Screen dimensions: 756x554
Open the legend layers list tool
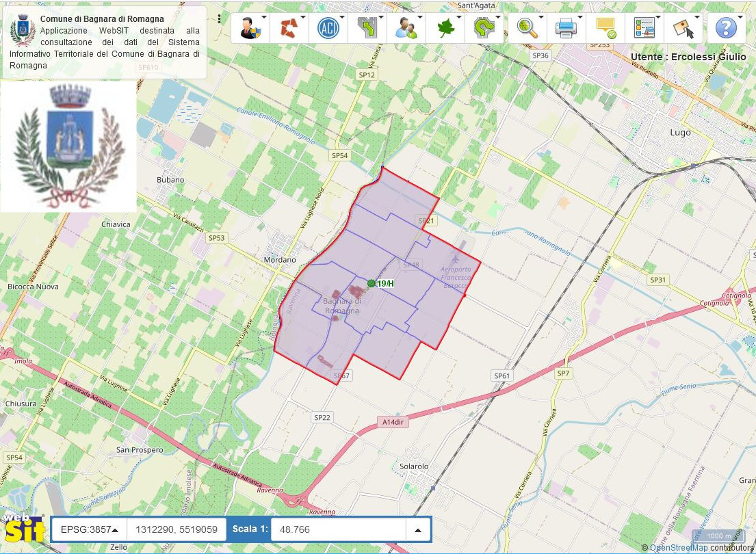(x=644, y=27)
